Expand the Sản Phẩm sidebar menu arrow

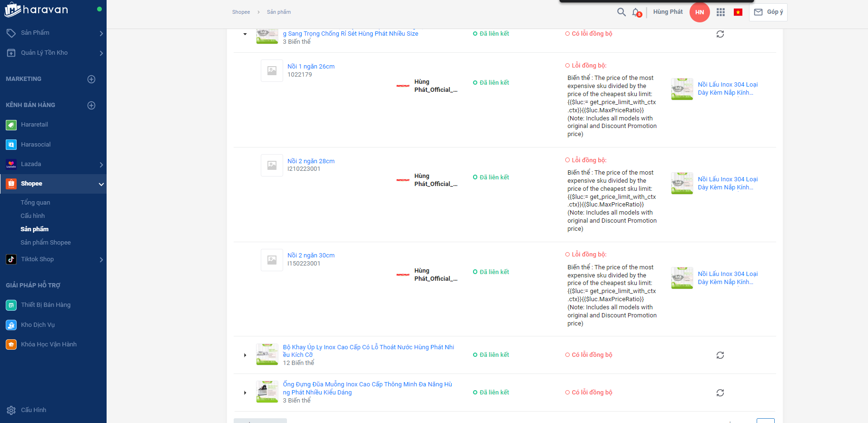[x=101, y=33]
